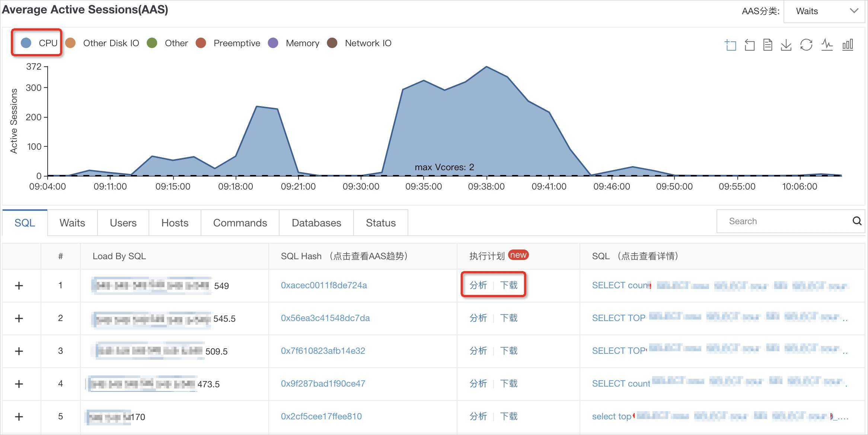Image resolution: width=868 pixels, height=435 pixels.
Task: Refresh the AAS chart
Action: coord(806,44)
